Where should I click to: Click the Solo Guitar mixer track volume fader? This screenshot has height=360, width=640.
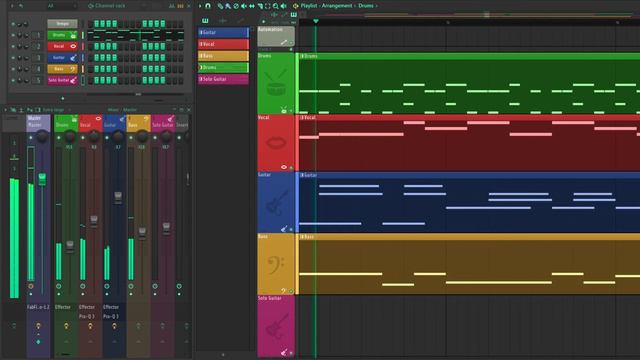166,228
